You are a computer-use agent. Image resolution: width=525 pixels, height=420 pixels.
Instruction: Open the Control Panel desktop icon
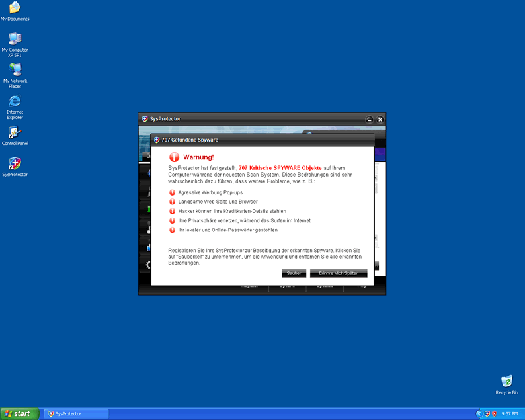[x=15, y=132]
